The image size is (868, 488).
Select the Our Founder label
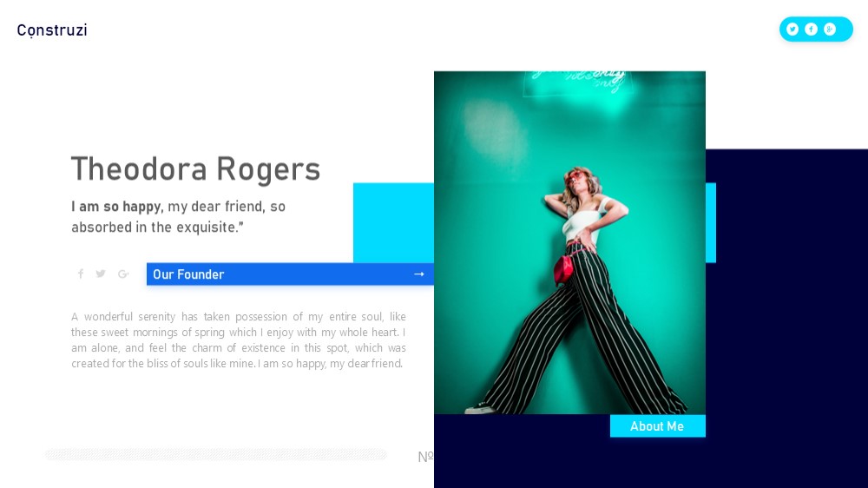[188, 274]
